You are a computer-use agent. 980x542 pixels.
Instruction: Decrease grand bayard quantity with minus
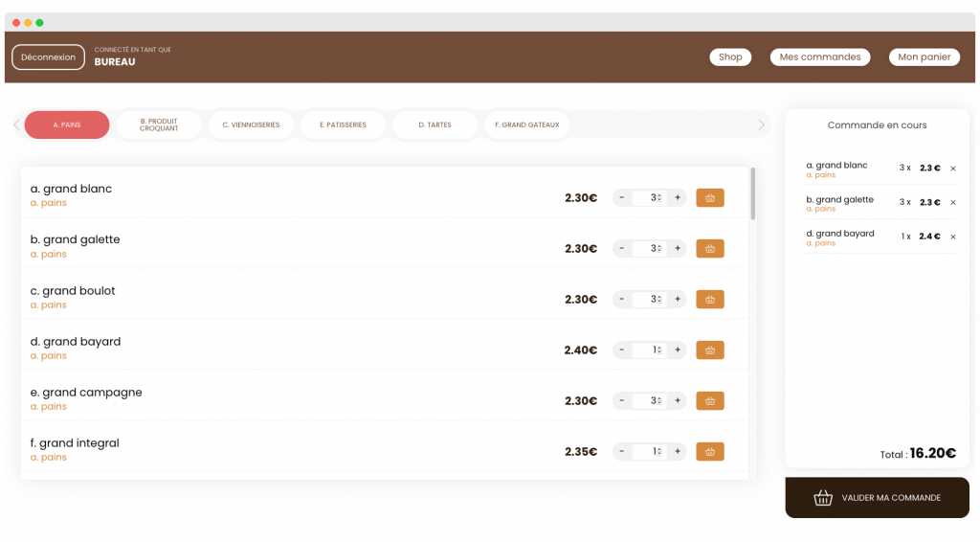click(x=622, y=350)
